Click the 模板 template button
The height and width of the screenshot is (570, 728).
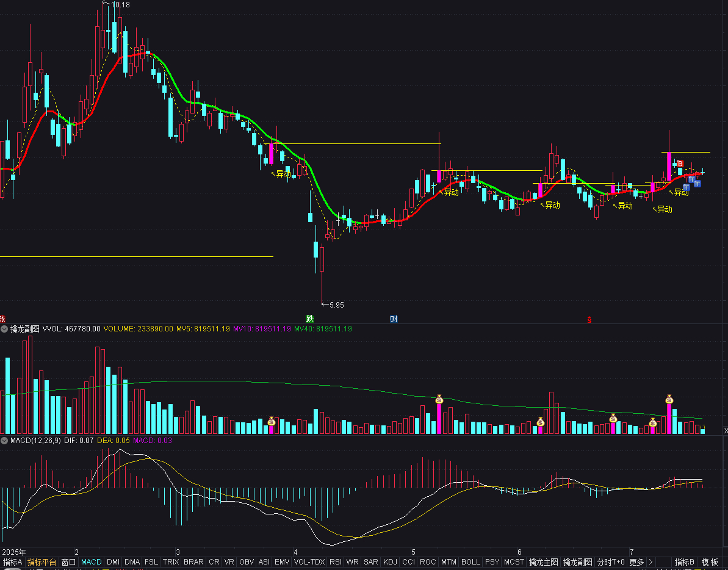pos(710,561)
